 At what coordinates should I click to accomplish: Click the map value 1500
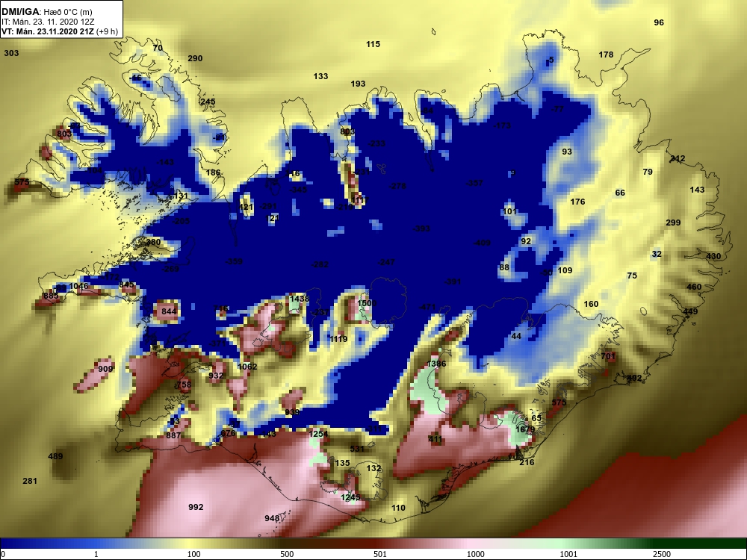(366, 303)
